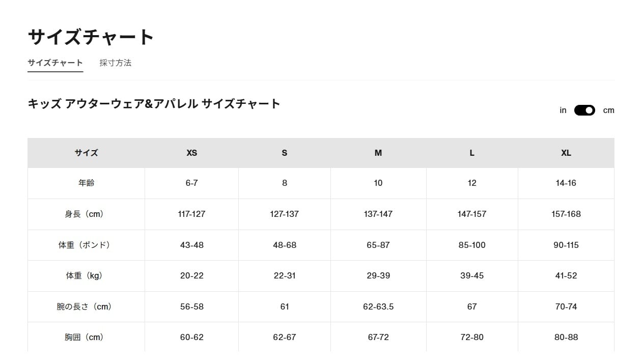
Task: Select the 62-63.5 arm length cell
Action: coord(378,306)
